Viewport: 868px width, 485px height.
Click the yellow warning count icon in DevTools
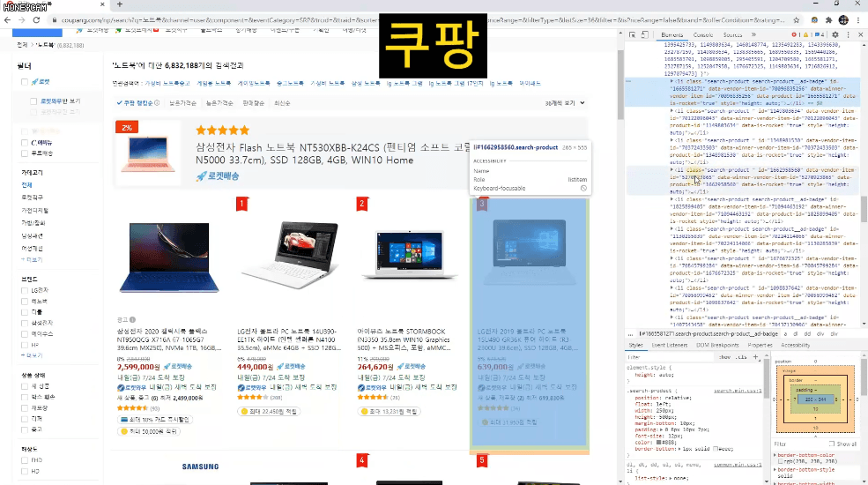[807, 35]
